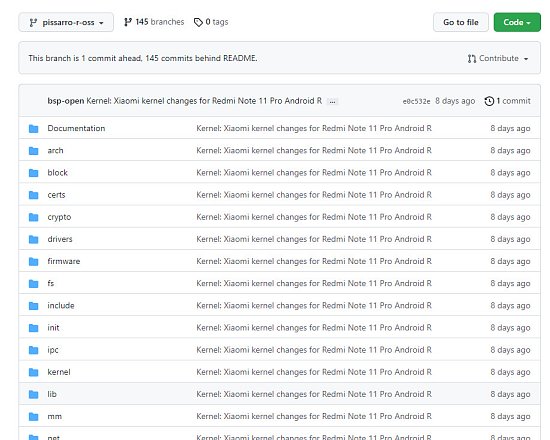Click the drivers folder icon

[34, 239]
